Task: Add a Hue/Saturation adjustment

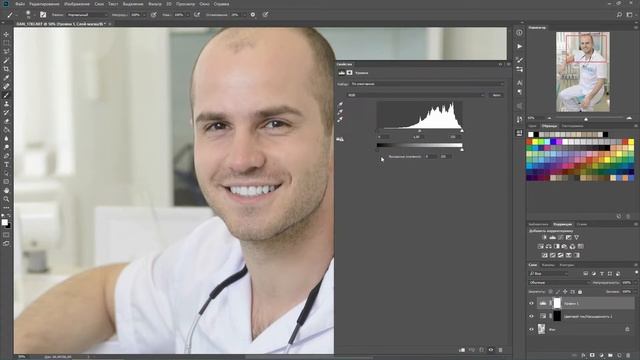Action: click(540, 246)
